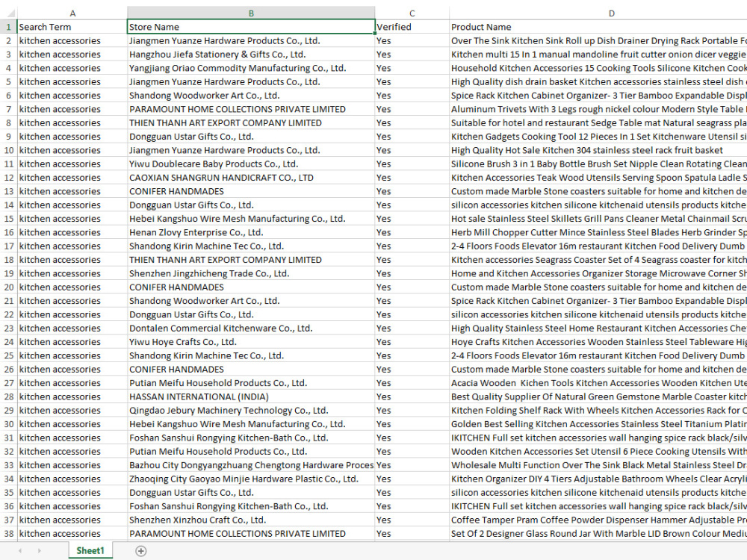
Task: Click Dontalen Commercial Kitchenware Co., Ltd. cell
Action: pos(251,329)
